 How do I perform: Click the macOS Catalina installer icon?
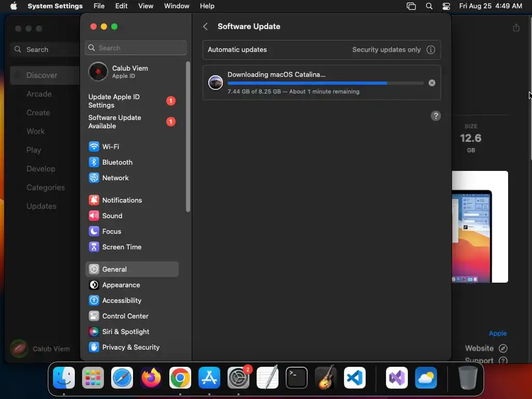click(x=216, y=83)
